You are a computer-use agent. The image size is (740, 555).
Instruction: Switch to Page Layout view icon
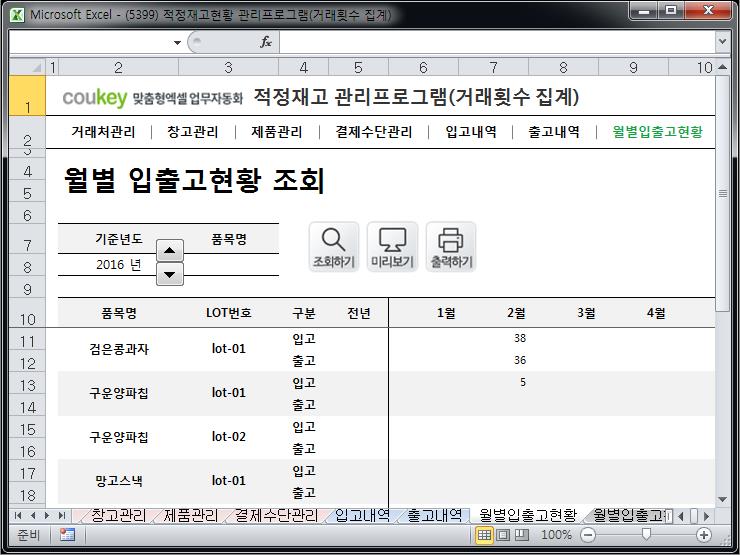(503, 535)
